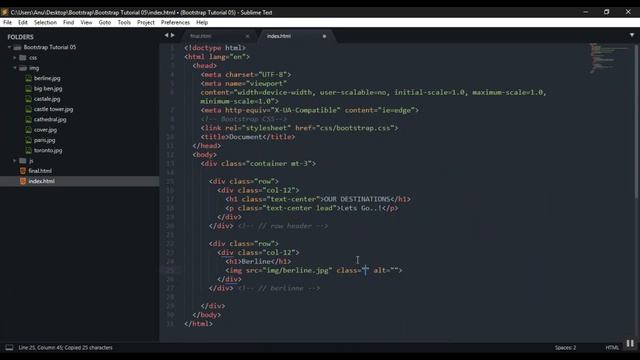Click the OUR DESTINATIONS heading line
This screenshot has width=640, height=360.
point(318,199)
